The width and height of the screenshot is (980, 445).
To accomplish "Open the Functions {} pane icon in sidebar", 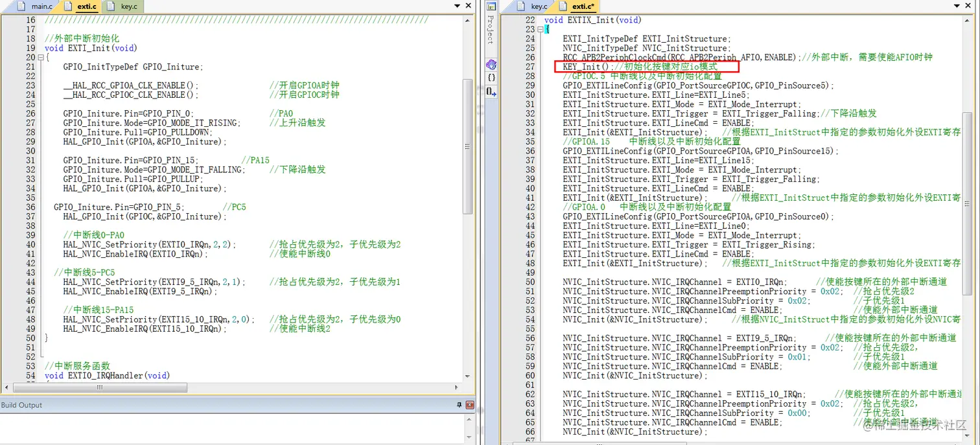I will pos(491,78).
